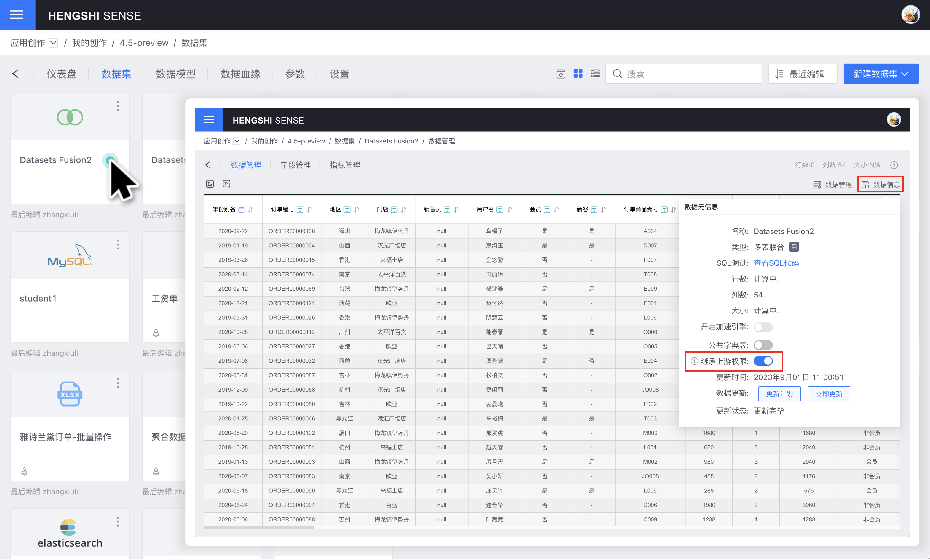Image resolution: width=930 pixels, height=560 pixels.
Task: Click the rocket icon on the 雅诗兰黛订单-批量操作 card
Action: click(x=24, y=471)
